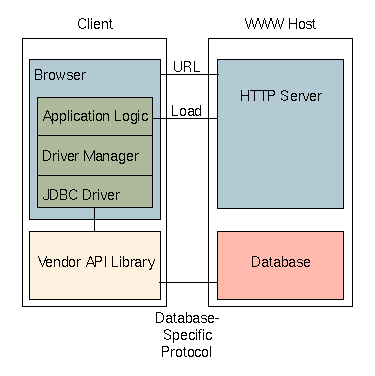Click the Client heading text
Viewport: 375px width, 376px height.
[95, 24]
